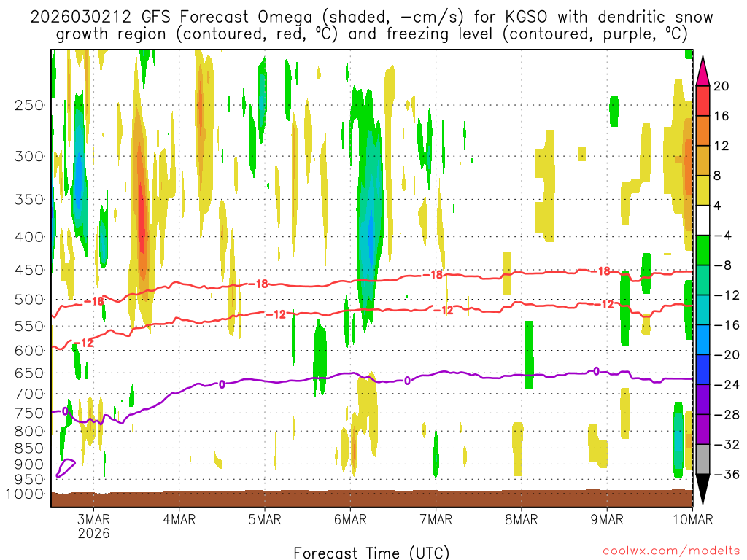Click the 850 pressure level label
The image size is (747, 560).
click(29, 448)
